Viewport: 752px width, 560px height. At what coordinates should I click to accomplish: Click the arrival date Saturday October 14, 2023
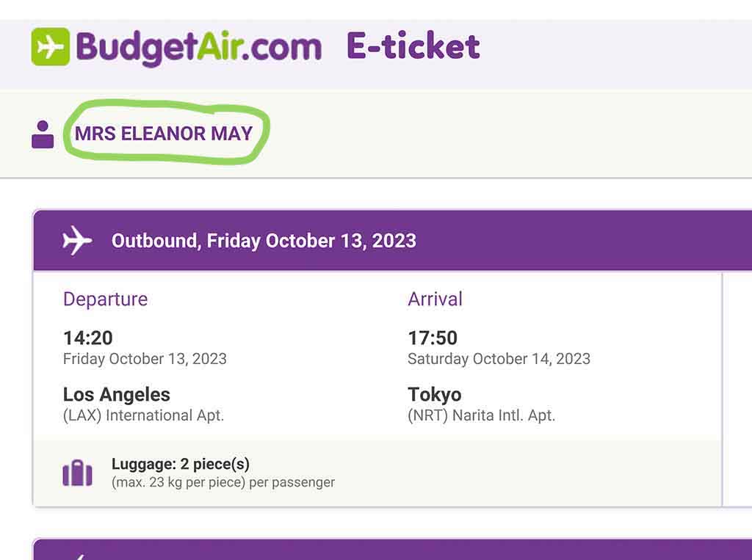[499, 359]
